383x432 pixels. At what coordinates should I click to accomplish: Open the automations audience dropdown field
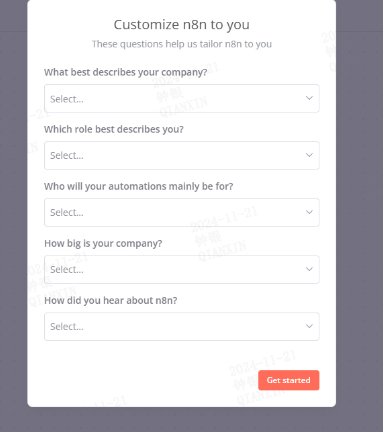[x=182, y=212]
